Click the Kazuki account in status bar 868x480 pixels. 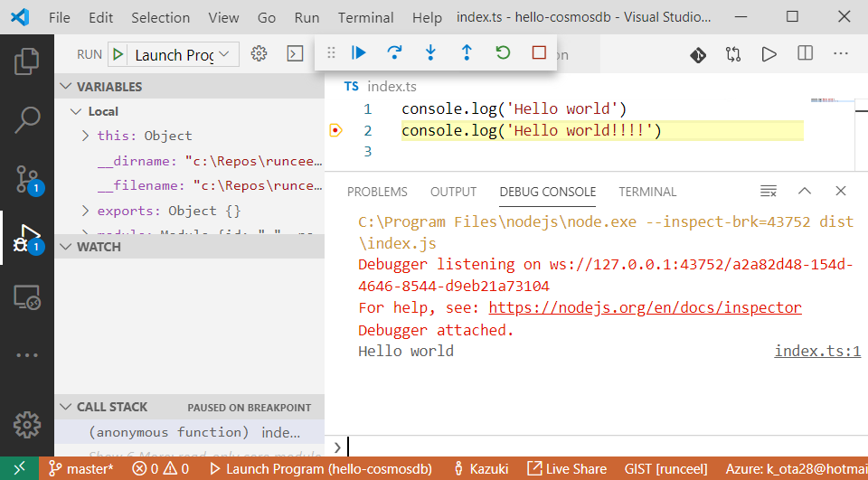[x=480, y=469]
